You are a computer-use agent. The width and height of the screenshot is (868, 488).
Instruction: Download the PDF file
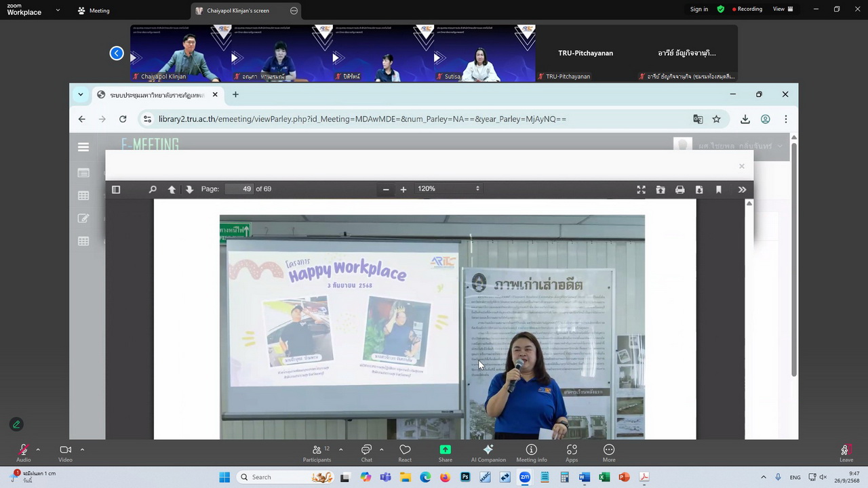pyautogui.click(x=699, y=190)
